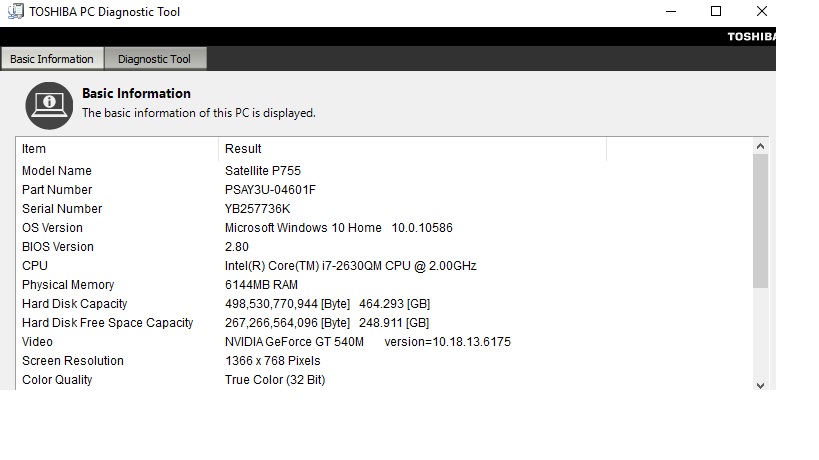Select the Hard Disk Free Space Capacity label
819x460 pixels.
click(x=108, y=323)
